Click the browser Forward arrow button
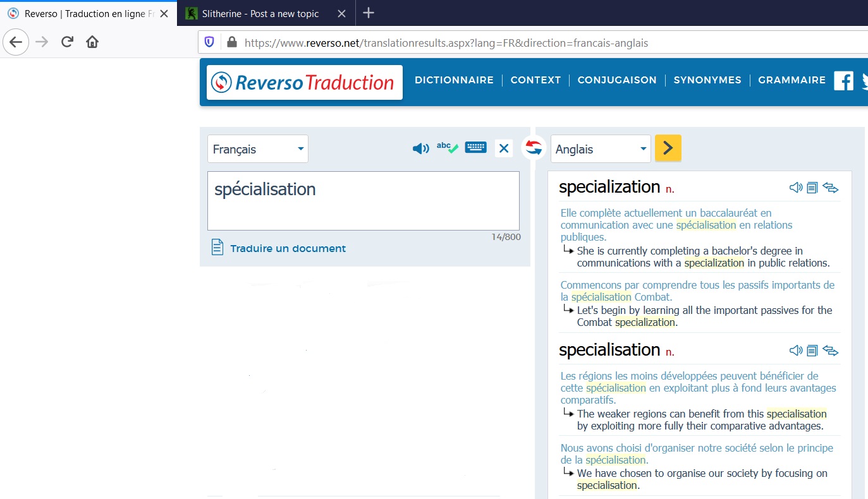 click(x=42, y=42)
